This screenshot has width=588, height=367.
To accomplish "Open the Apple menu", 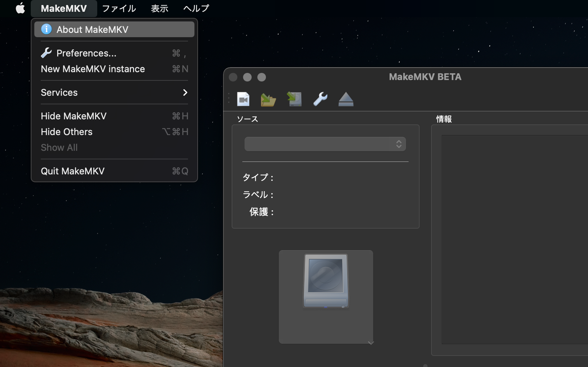I will click(20, 8).
